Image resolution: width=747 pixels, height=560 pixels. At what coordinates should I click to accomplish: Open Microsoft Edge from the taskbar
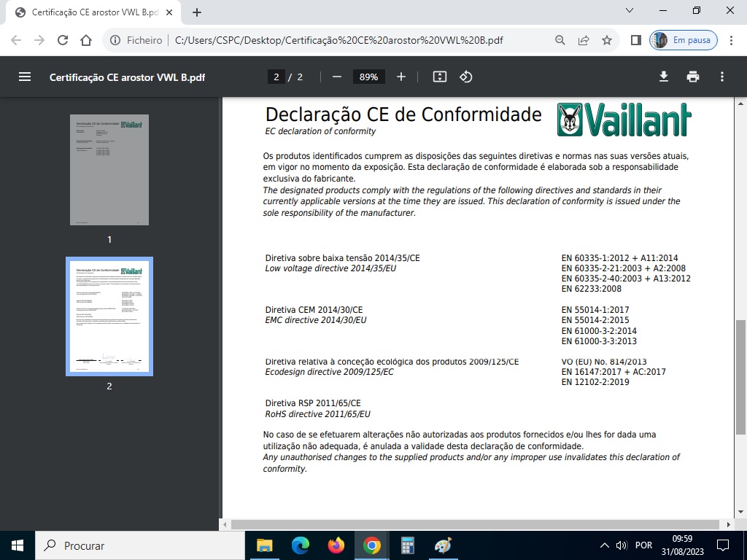[x=300, y=545]
